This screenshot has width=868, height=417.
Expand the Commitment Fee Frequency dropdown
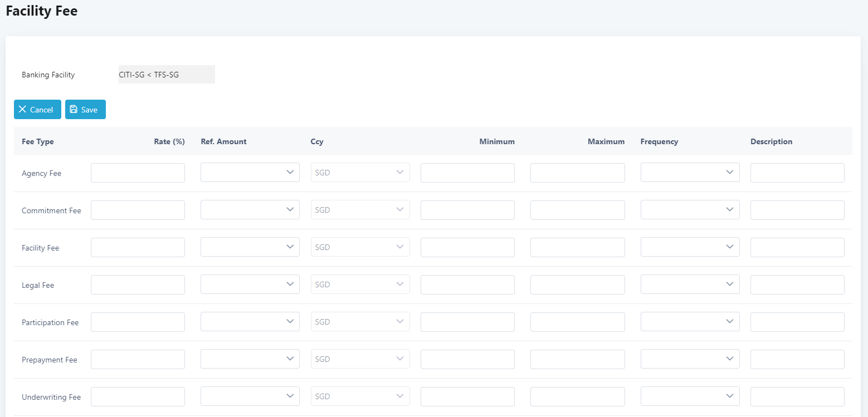tap(690, 210)
